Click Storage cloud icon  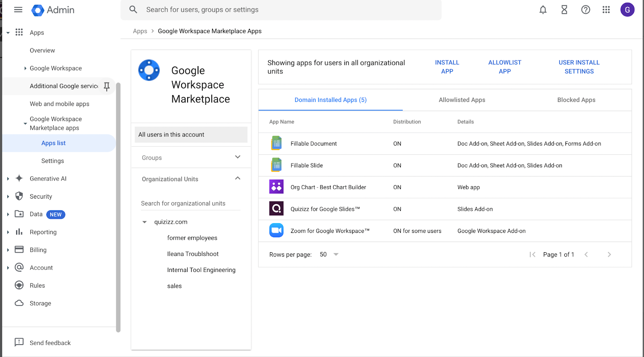click(19, 303)
